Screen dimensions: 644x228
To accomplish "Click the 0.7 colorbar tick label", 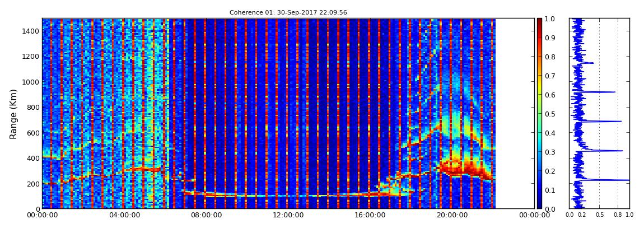I will pyautogui.click(x=550, y=76).
